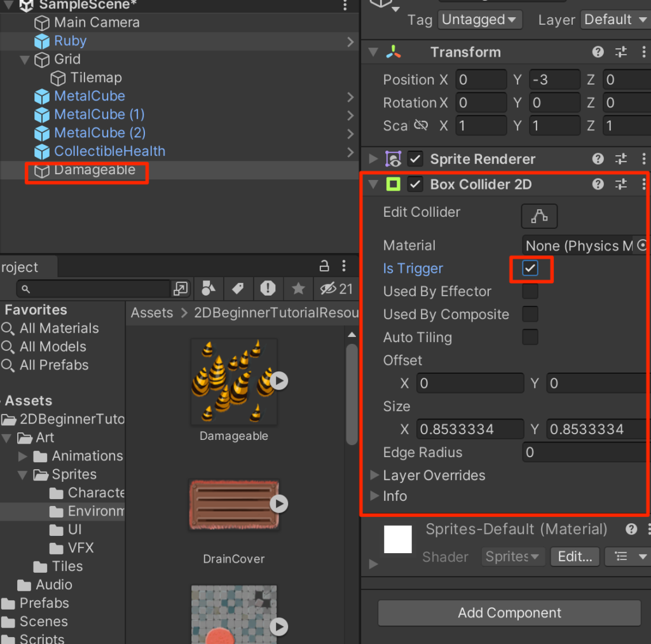Image resolution: width=651 pixels, height=644 pixels.
Task: Open the Layer dropdown showing Default
Action: point(615,20)
